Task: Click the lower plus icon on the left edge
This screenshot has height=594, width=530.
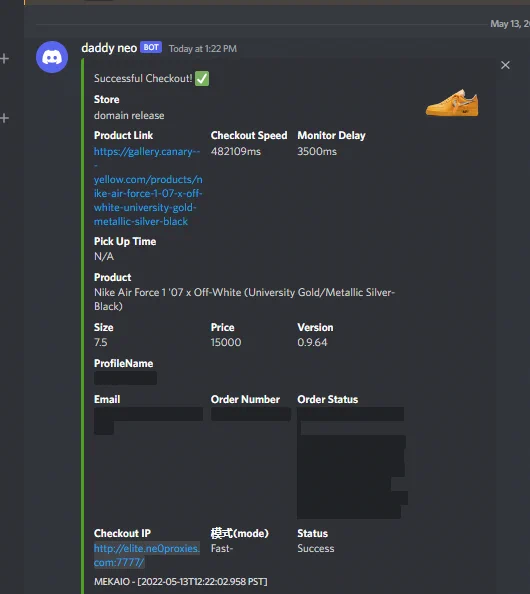Action: pos(5,118)
